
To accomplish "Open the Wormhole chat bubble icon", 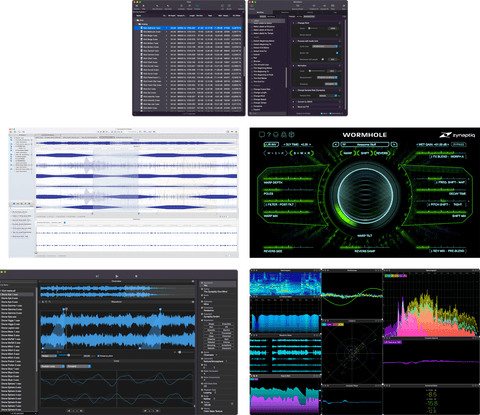I will pyautogui.click(x=262, y=135).
